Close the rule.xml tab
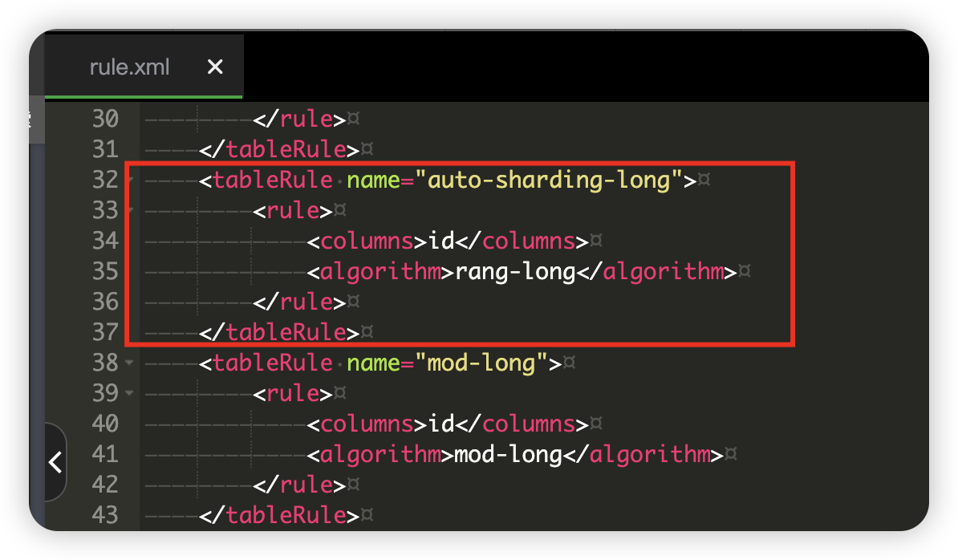This screenshot has height=560, width=958. pyautogui.click(x=214, y=67)
